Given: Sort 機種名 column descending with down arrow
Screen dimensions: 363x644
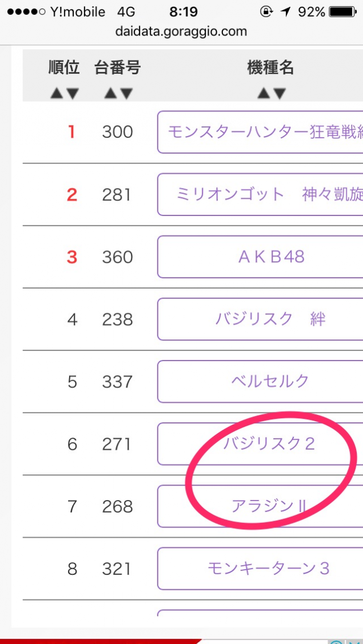Looking at the screenshot, I should tap(279, 94).
